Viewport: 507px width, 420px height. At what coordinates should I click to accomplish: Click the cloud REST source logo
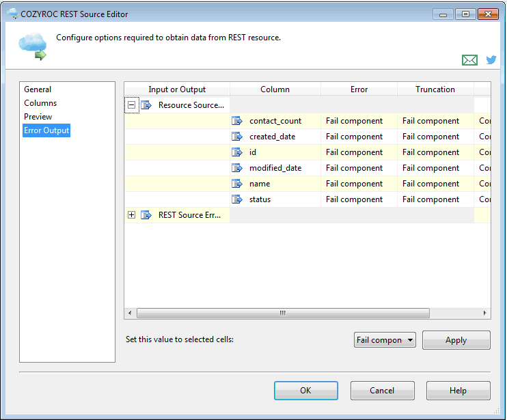[33, 46]
